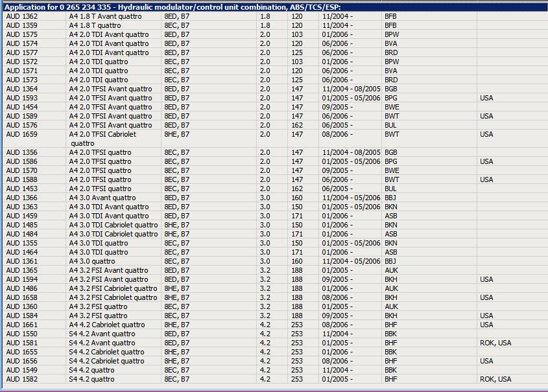548x392 pixels.
Task: Select engine code BWE in AUD 1570 row
Action: tap(392, 170)
